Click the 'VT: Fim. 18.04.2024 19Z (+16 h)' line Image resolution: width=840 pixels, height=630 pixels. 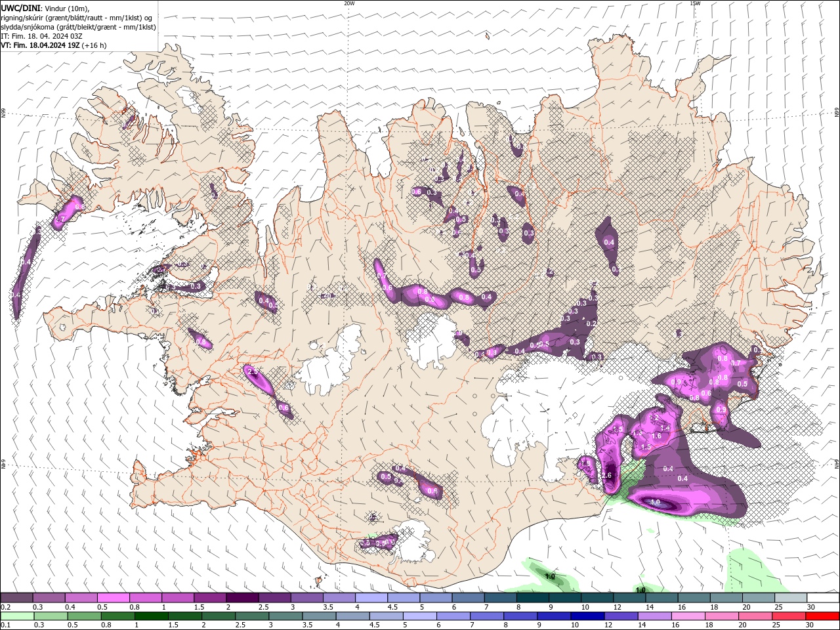coord(54,45)
